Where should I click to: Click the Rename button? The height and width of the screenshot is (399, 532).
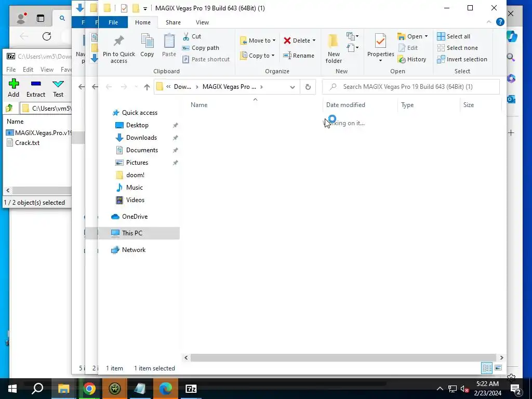pos(299,55)
